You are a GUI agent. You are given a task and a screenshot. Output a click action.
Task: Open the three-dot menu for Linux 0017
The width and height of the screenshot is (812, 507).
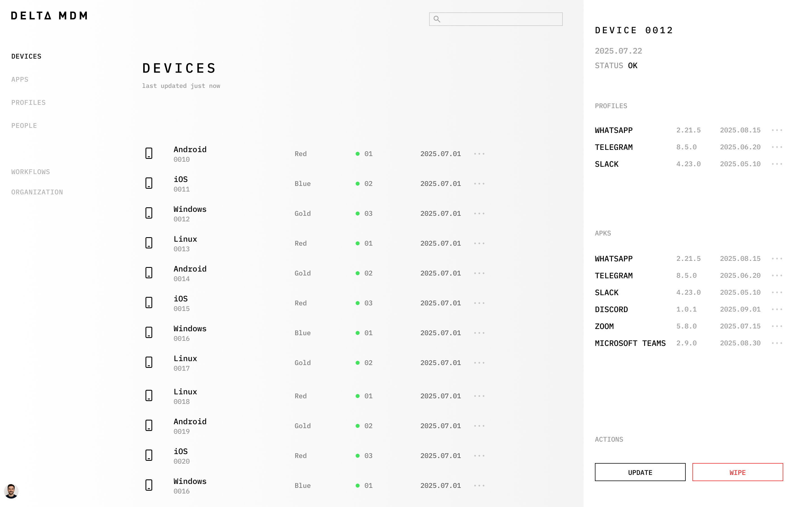479,363
